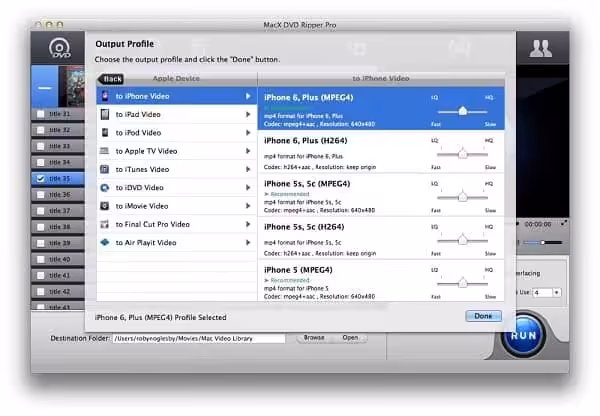Go back with the Back button
Image resolution: width=600 pixels, height=416 pixels.
(111, 79)
